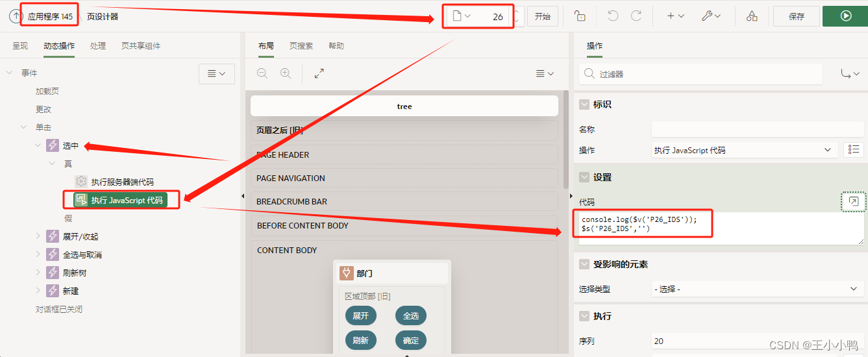
Task: Click the gear icon beside 执行服务器端代码
Action: coord(81,182)
